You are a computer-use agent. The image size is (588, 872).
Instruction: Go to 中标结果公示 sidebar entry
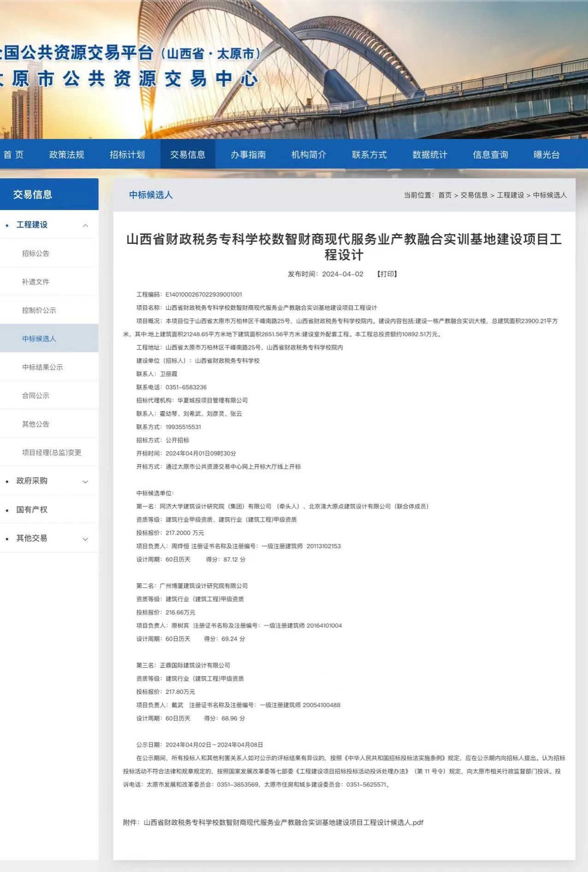coord(42,367)
